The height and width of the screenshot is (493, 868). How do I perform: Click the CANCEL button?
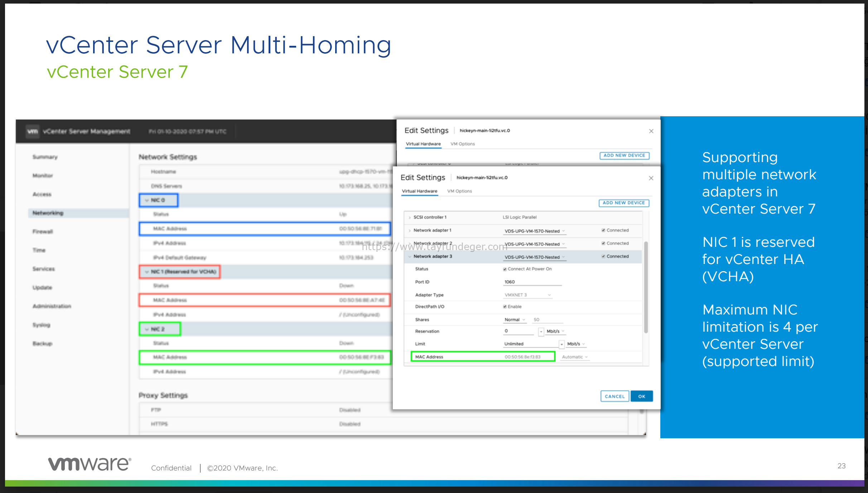[x=614, y=396]
